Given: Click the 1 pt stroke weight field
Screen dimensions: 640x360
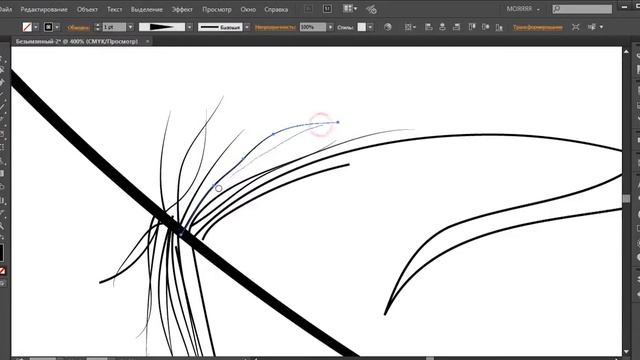Looking at the screenshot, I should [x=114, y=27].
